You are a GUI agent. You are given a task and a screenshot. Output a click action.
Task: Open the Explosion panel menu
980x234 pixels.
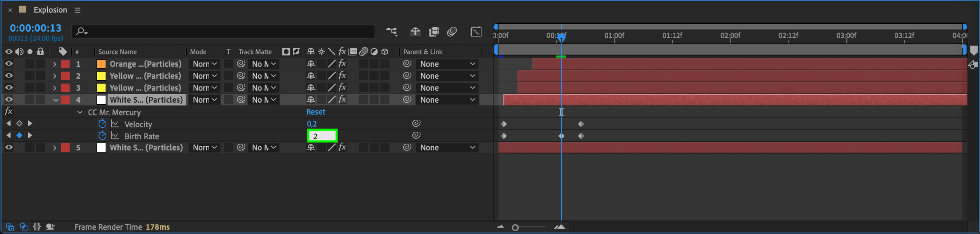[x=78, y=10]
